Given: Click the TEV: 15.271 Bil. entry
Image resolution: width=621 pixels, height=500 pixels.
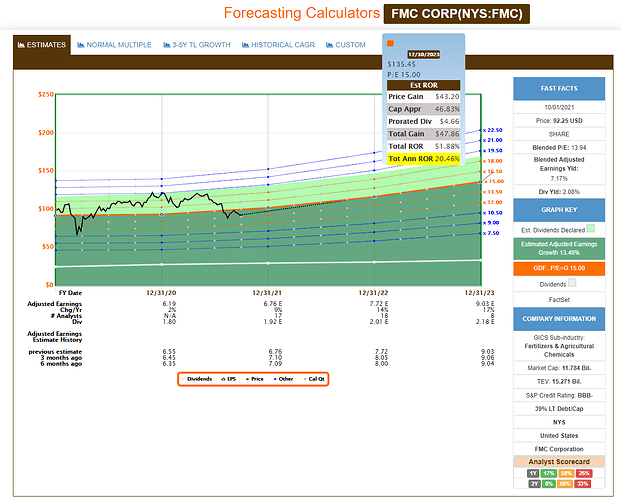Looking at the screenshot, I should [x=559, y=382].
